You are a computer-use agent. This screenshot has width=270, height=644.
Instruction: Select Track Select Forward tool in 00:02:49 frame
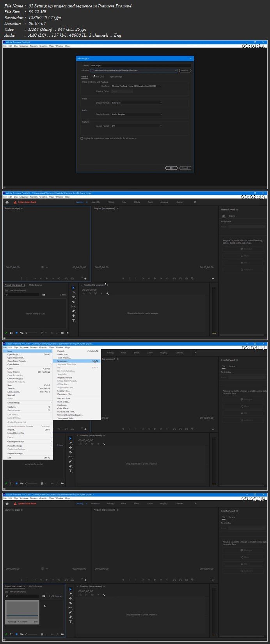tap(73, 292)
